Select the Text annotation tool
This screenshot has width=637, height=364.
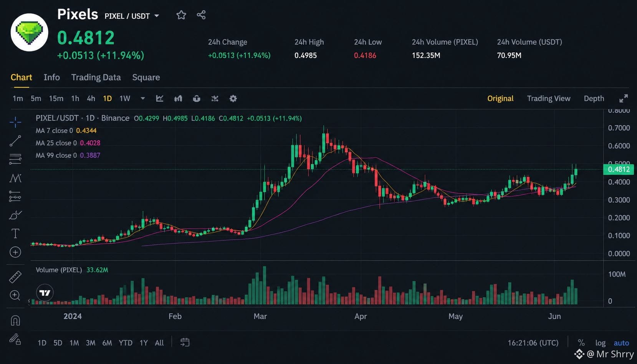15,233
